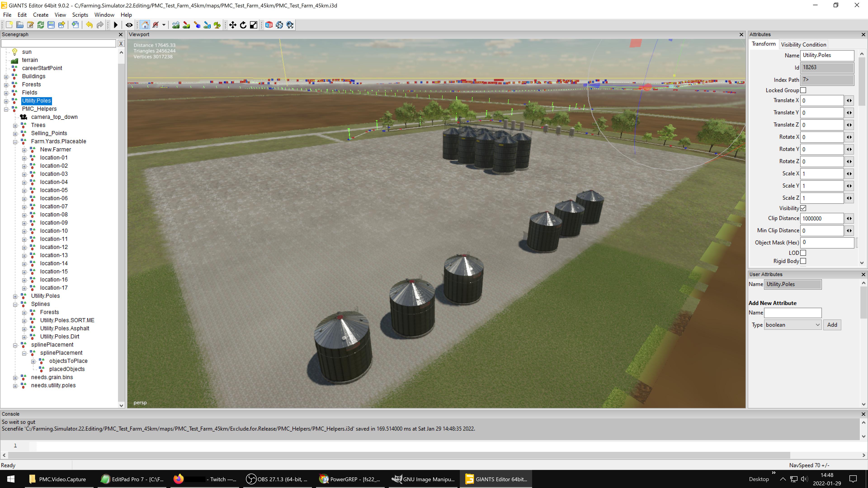Collapse the Farm.Yards.Placeable tree node

tap(15, 142)
